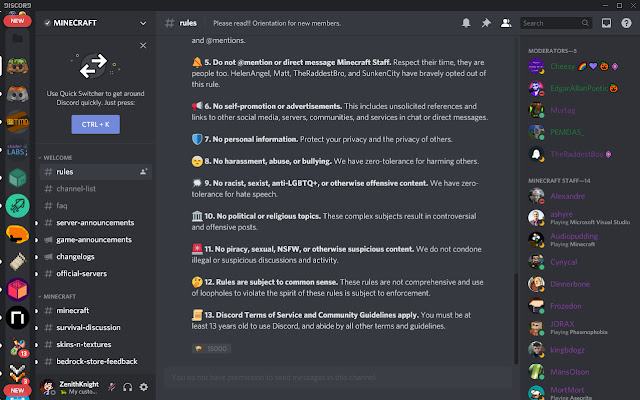Collapse the MINECRAFT channel category
Viewport: 640px width, 400px height.
pyautogui.click(x=62, y=297)
